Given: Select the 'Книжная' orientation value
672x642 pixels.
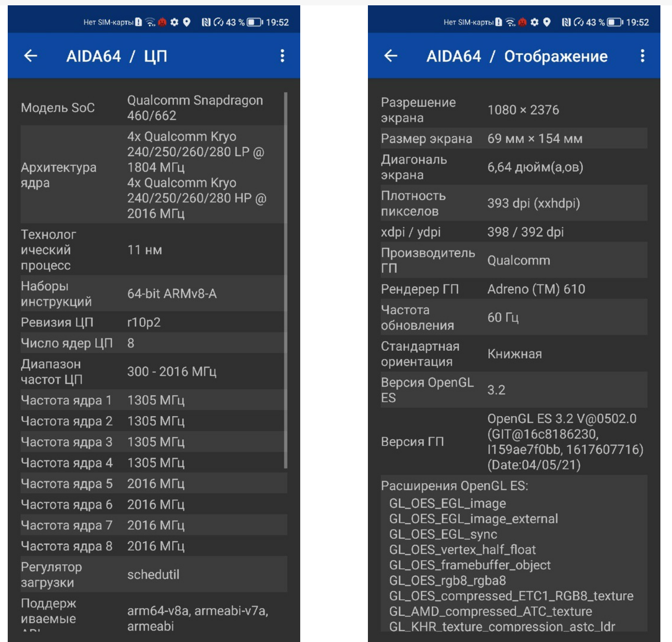Looking at the screenshot, I should [514, 353].
